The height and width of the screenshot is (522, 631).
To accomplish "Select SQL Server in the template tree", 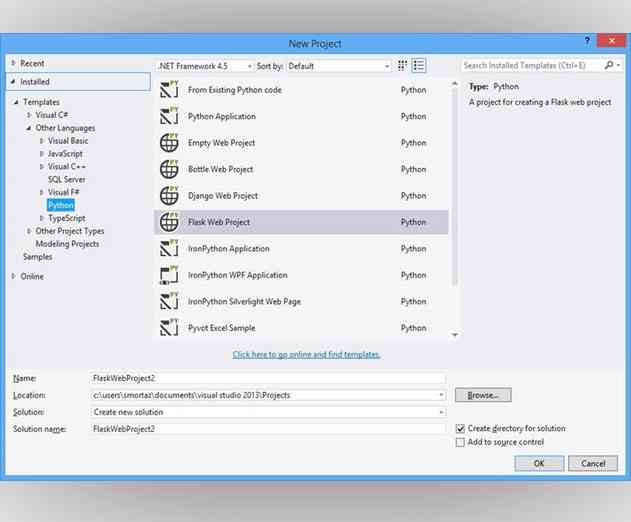I will click(x=67, y=180).
